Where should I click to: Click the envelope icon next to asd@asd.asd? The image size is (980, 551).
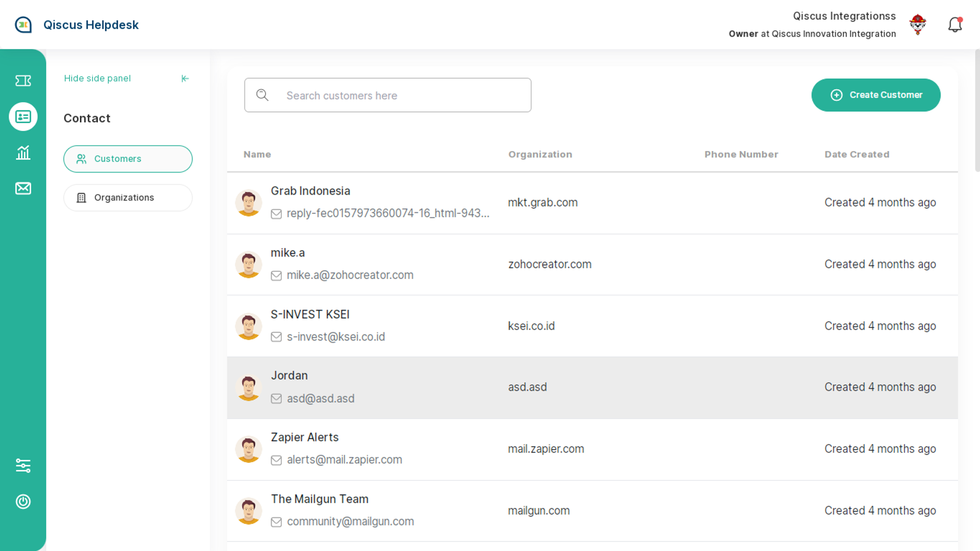(276, 399)
